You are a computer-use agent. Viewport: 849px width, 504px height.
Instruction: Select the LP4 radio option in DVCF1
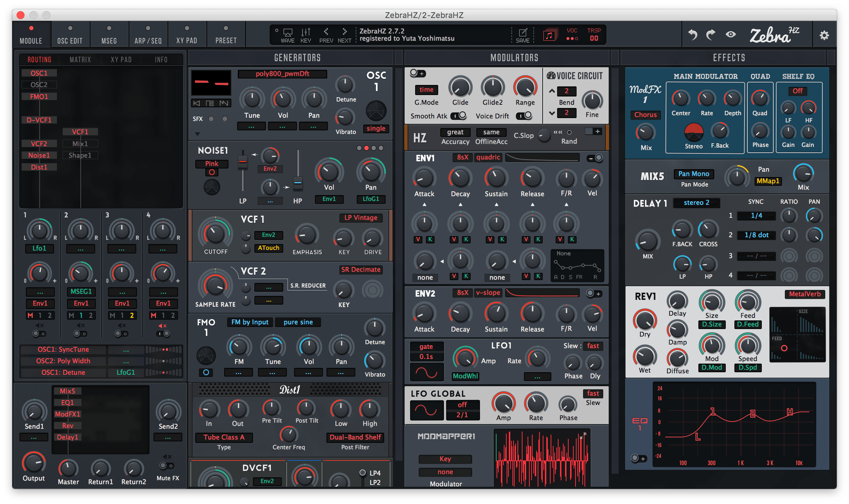[x=363, y=473]
